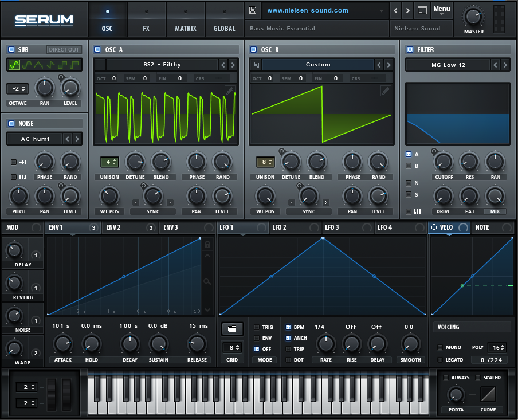This screenshot has width=518, height=420.
Task: Enable OSC B routing into the filter
Action: pos(408,166)
